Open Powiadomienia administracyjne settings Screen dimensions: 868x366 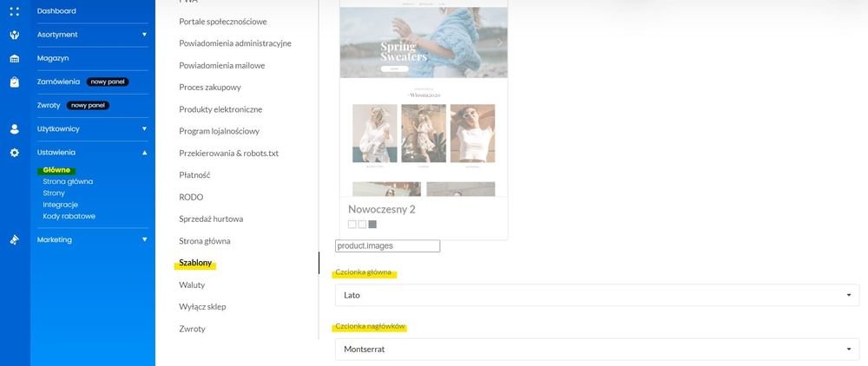point(235,43)
